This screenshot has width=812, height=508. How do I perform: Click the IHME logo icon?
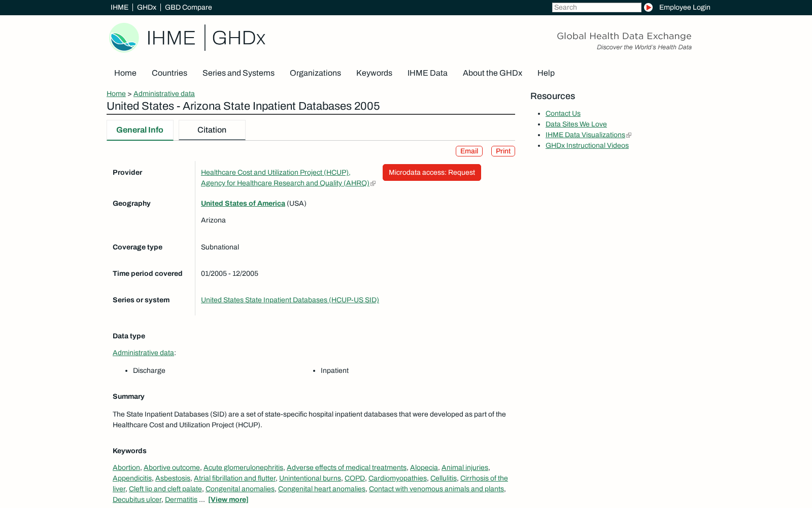pos(124,38)
